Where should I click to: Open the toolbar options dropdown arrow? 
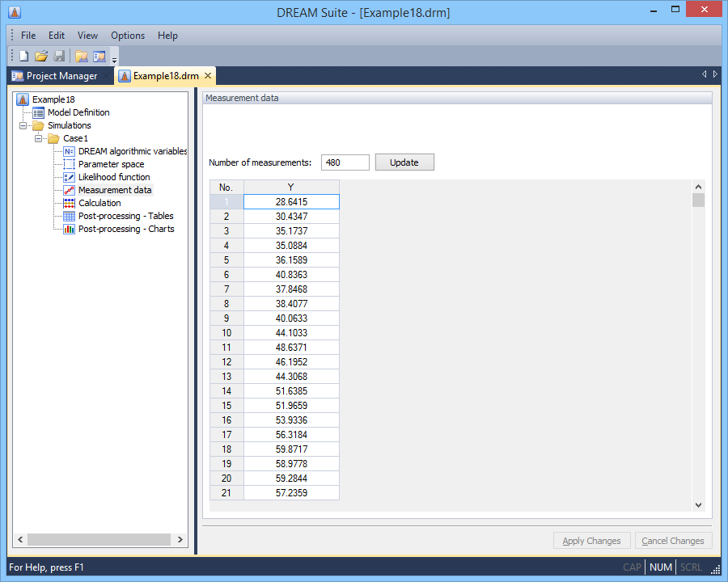(114, 59)
